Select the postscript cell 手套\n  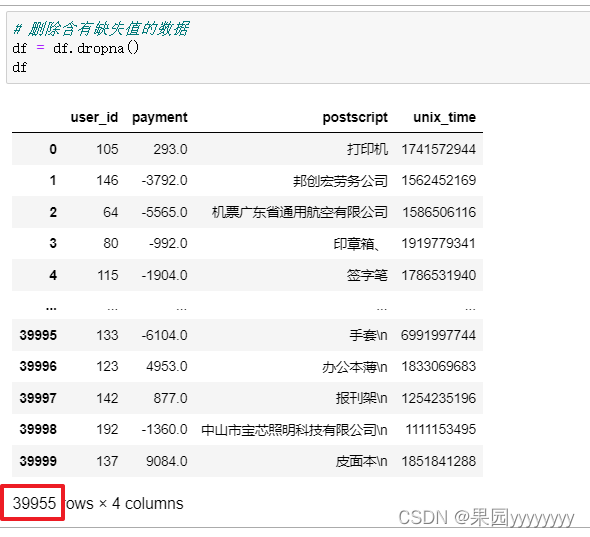368,335
